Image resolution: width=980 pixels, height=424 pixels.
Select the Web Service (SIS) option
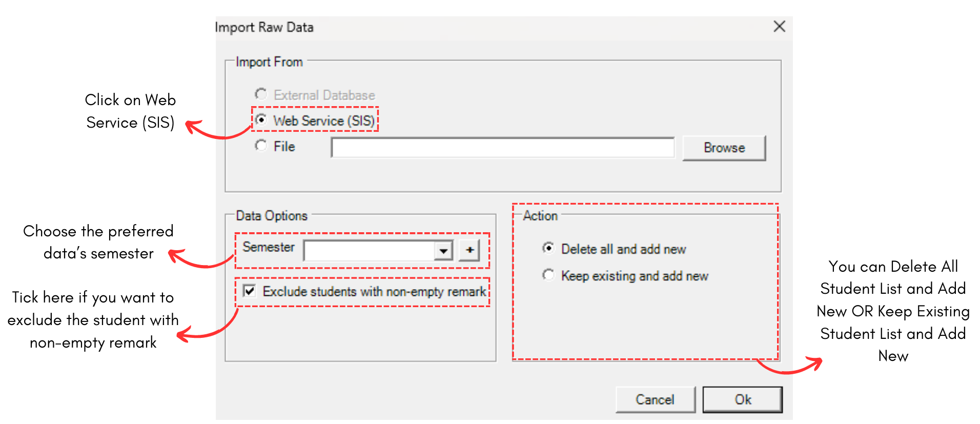click(x=262, y=119)
